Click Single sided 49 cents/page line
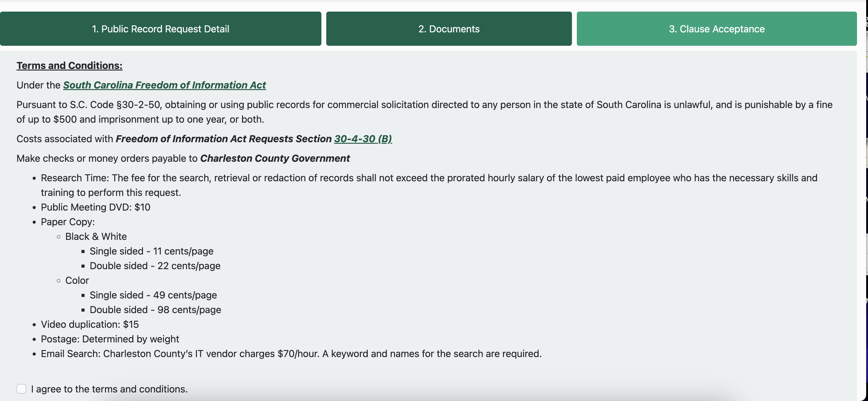Screen dimensions: 868x401 (x=153, y=295)
